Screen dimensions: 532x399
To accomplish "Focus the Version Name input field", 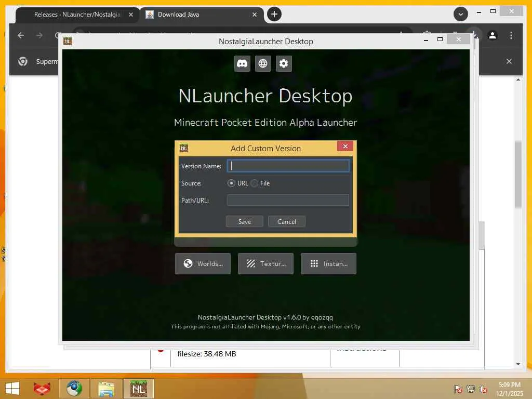I will (288, 166).
